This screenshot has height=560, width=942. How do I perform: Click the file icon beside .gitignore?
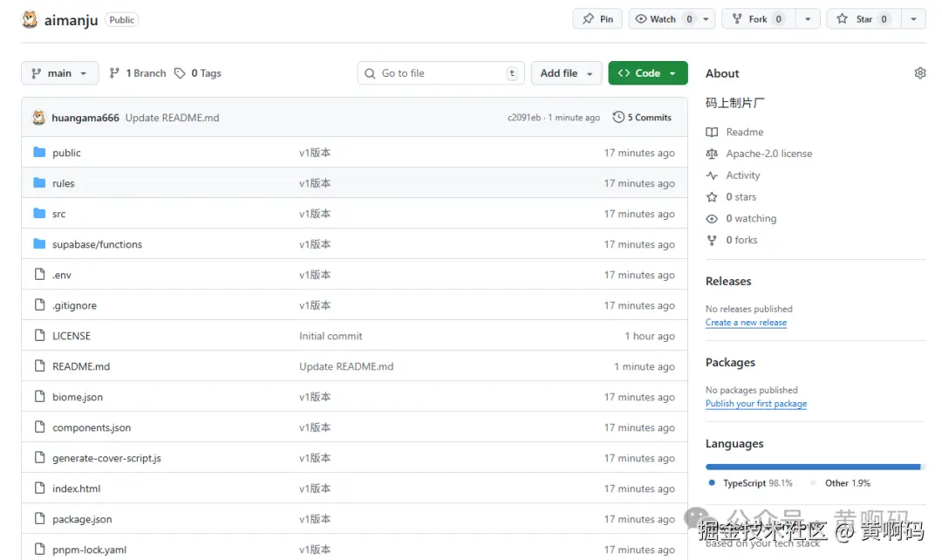coord(39,305)
